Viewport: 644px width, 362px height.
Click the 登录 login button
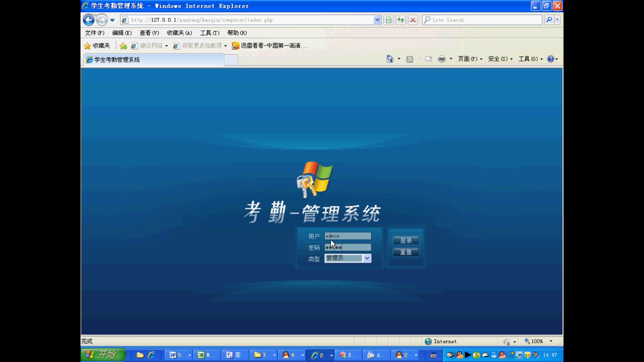pyautogui.click(x=406, y=241)
